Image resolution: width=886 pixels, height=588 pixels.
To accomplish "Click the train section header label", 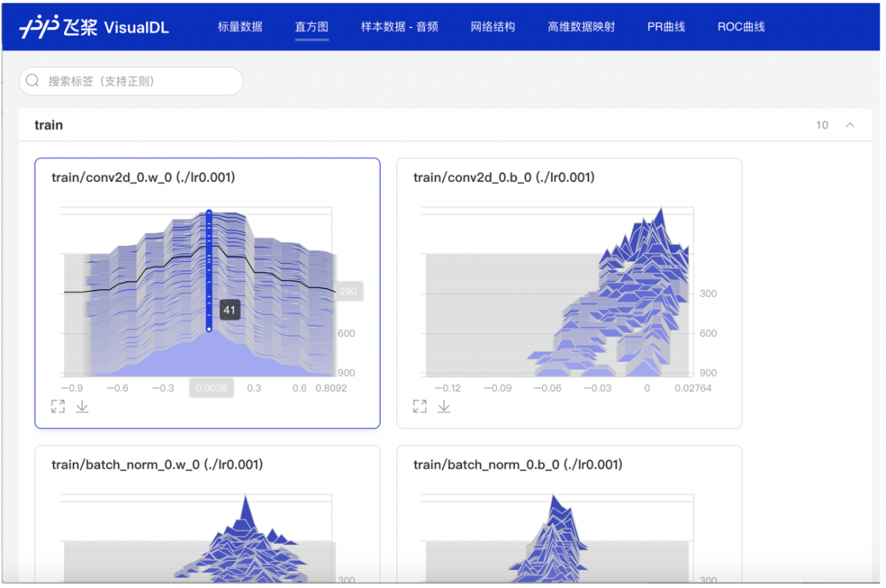I will 48,125.
